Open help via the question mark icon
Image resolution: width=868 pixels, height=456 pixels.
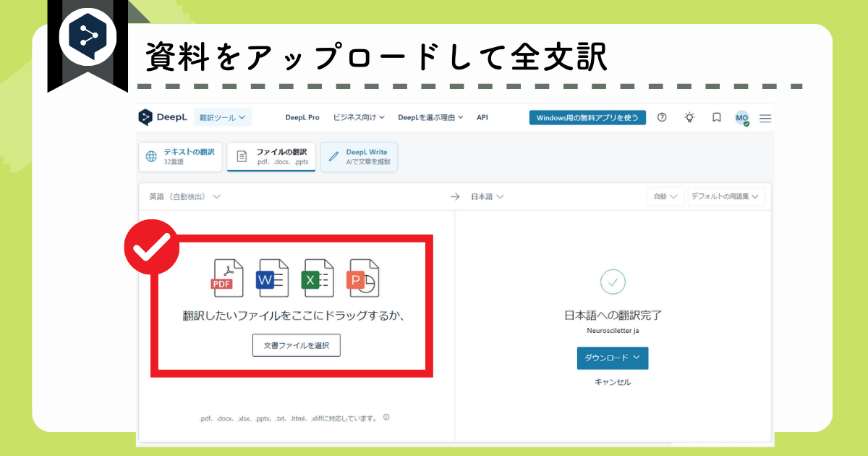[662, 117]
